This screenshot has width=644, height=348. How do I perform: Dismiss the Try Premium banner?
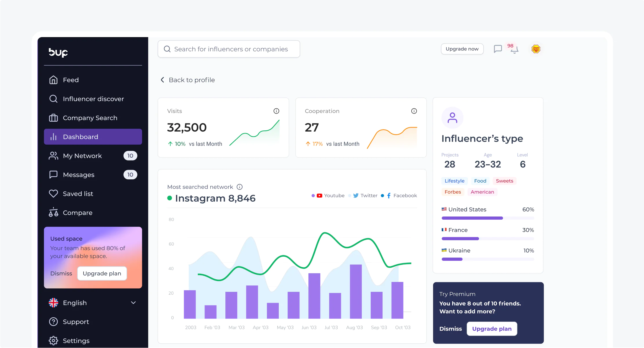(x=451, y=329)
